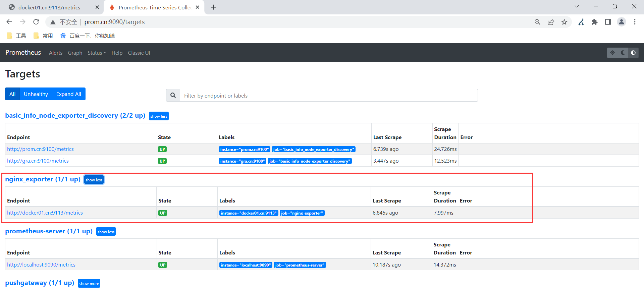Switch to browser-preferred theme contrast icon

point(633,53)
